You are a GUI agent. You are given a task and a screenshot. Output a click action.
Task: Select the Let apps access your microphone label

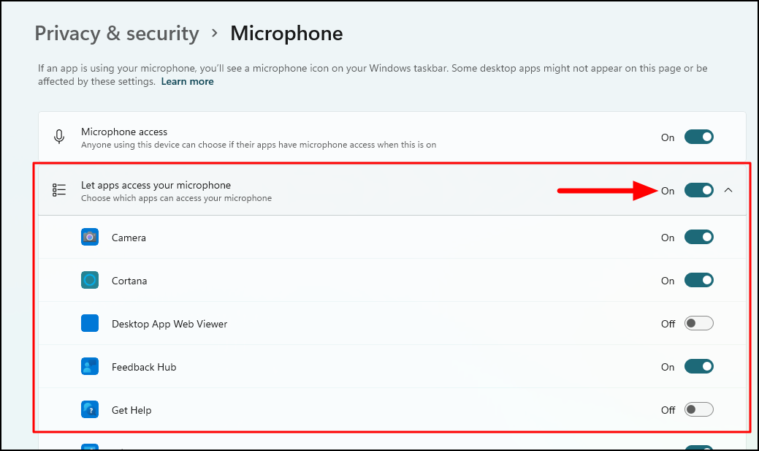(x=156, y=185)
